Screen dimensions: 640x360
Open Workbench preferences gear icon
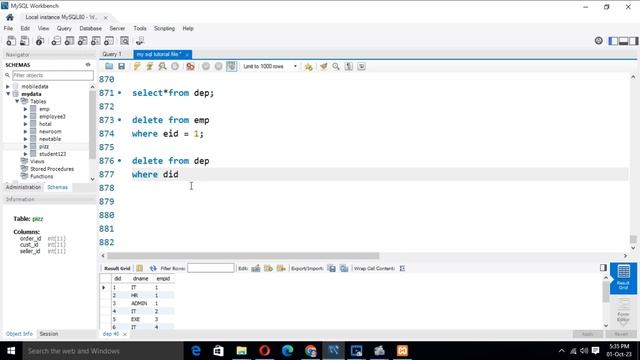pos(598,40)
